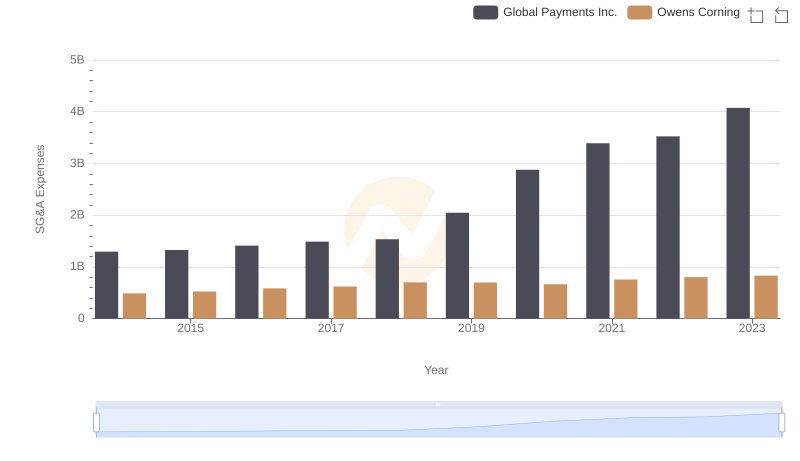Click the x-axis label 2023
The image size is (800, 461).
[x=752, y=328]
